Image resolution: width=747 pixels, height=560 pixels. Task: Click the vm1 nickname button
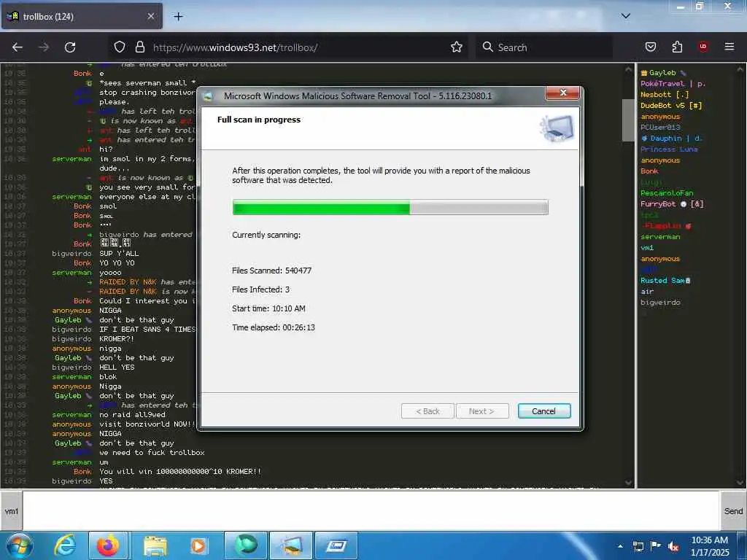click(12, 511)
